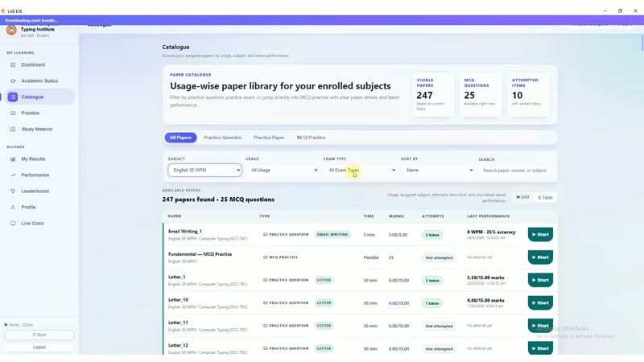Click the page vertical scrollbar
The image size is (644, 362).
[x=642, y=43]
